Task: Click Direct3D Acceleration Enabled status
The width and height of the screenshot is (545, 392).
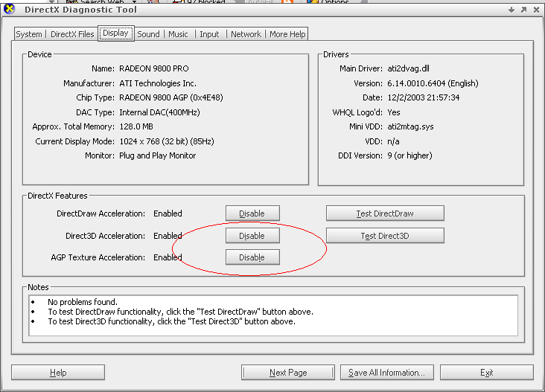Action: pyautogui.click(x=168, y=236)
